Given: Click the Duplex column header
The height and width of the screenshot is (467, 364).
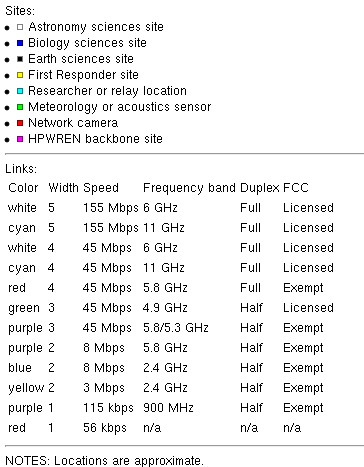Looking at the screenshot, I should coord(260,188).
